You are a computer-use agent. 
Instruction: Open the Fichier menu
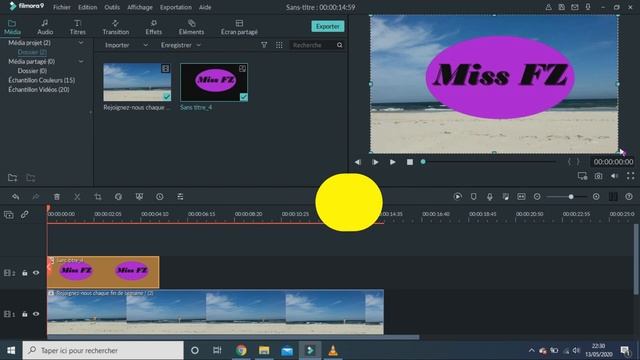pos(62,7)
